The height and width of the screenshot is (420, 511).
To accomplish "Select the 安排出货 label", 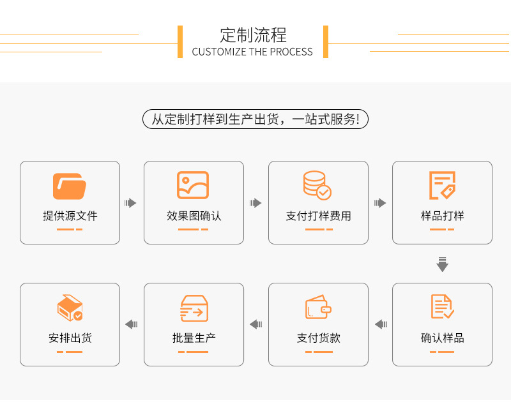I will [70, 338].
